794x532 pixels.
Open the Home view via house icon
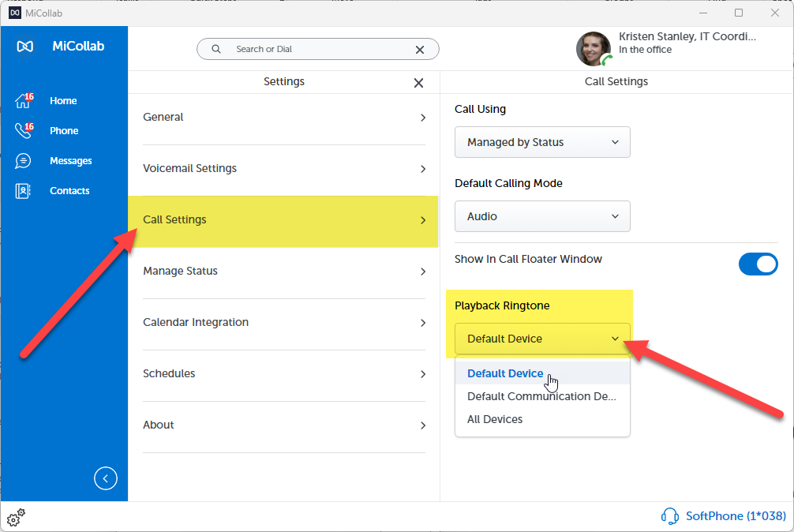click(x=24, y=101)
